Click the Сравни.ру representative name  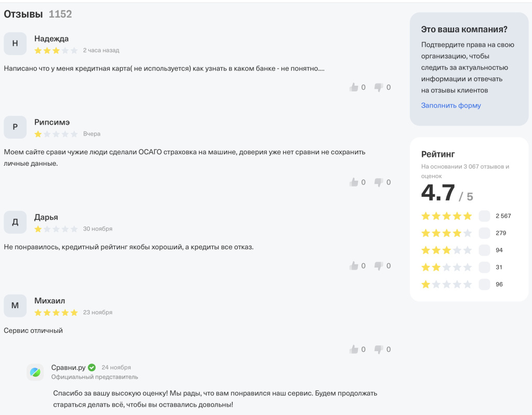tap(68, 368)
